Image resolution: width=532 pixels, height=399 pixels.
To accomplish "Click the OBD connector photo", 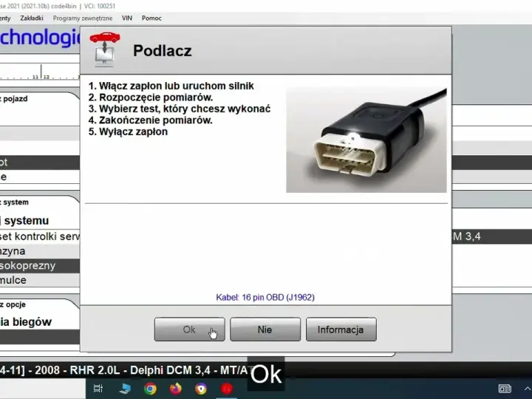I will coord(366,140).
